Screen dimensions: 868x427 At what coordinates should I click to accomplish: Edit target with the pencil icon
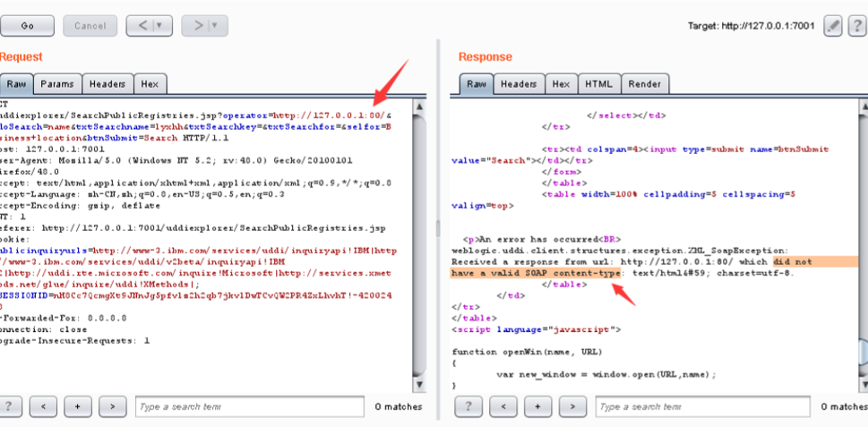pyautogui.click(x=832, y=26)
